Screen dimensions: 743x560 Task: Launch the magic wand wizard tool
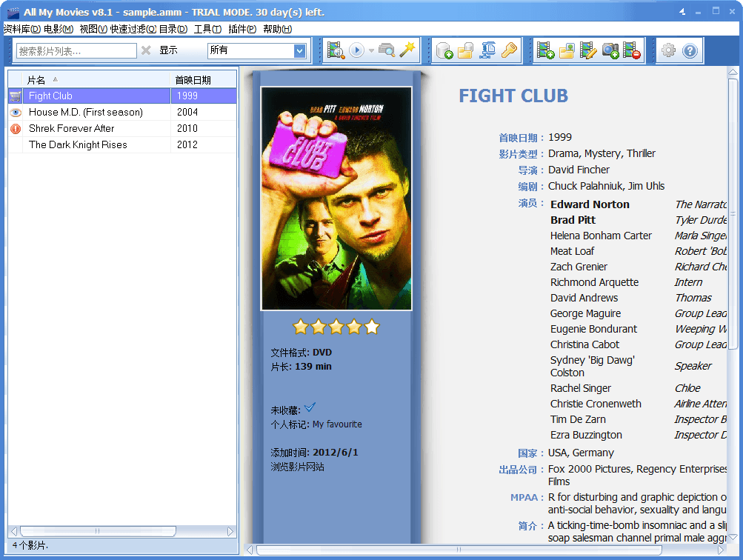(407, 50)
